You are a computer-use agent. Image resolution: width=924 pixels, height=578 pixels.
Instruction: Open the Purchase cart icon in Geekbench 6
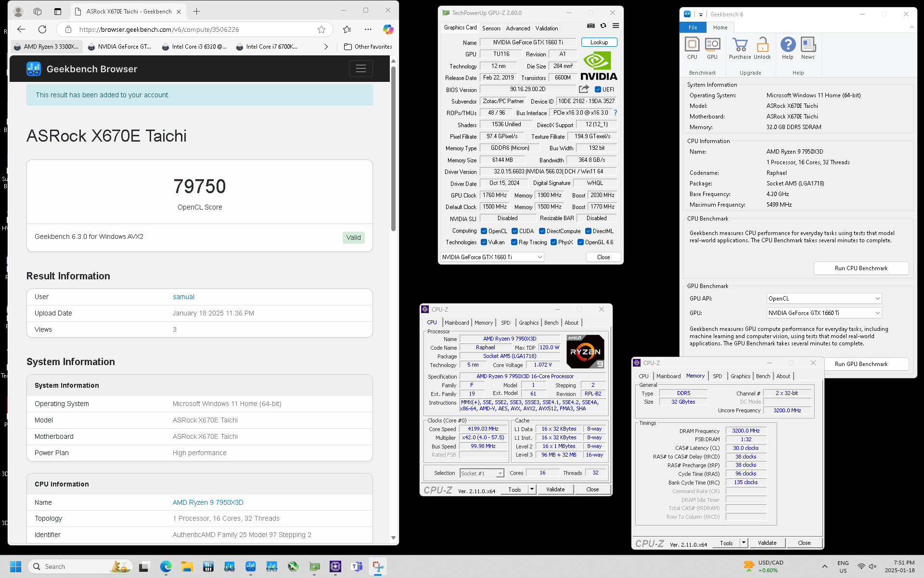[740, 48]
